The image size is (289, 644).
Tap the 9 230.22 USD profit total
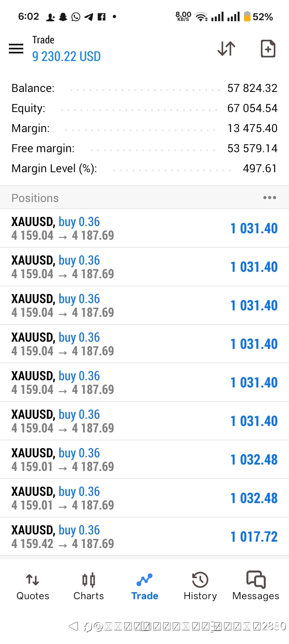tap(67, 57)
